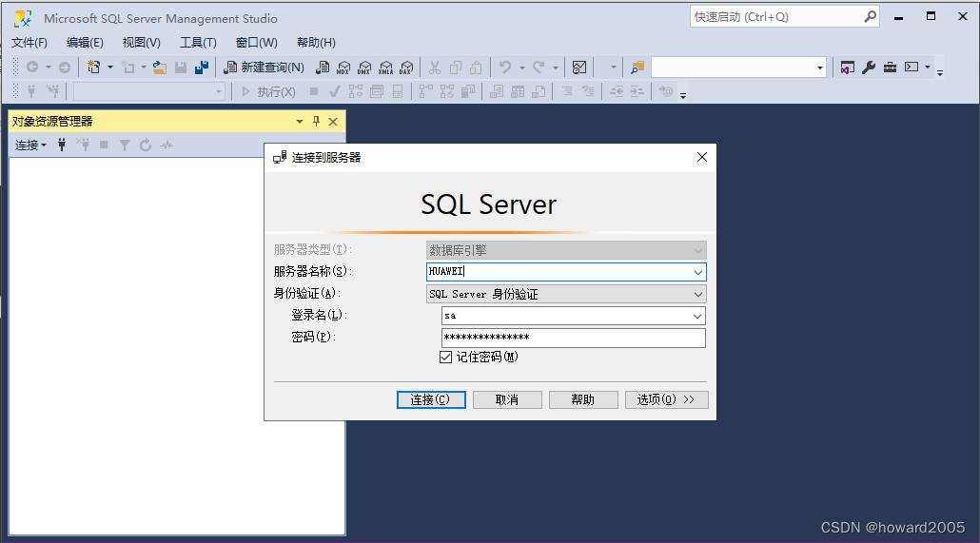Click the command window icon

(x=911, y=67)
